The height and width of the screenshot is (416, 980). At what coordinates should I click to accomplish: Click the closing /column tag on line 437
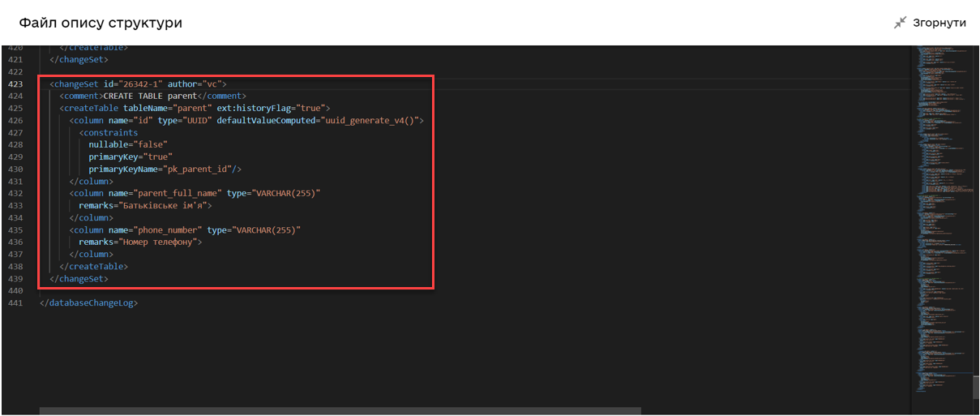click(91, 255)
